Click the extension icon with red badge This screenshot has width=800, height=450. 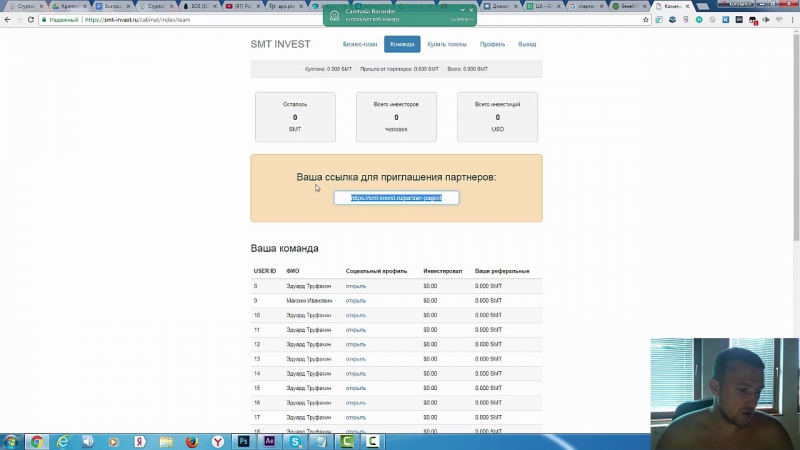click(753, 20)
